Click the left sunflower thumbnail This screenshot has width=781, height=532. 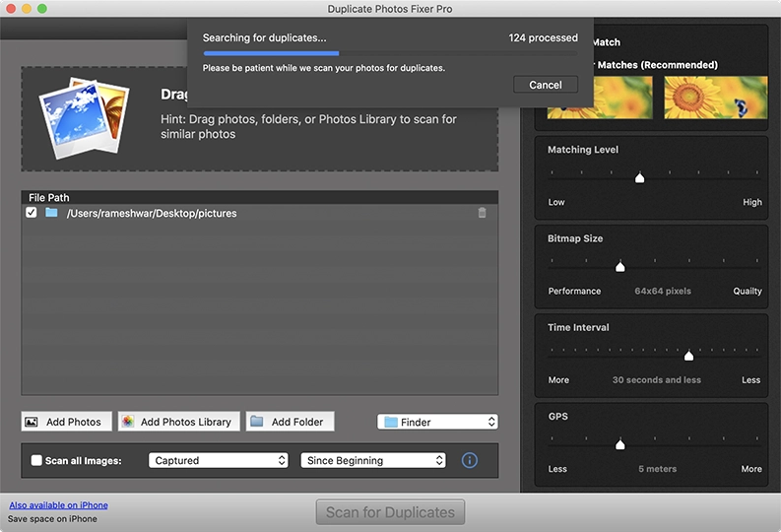pyautogui.click(x=600, y=98)
